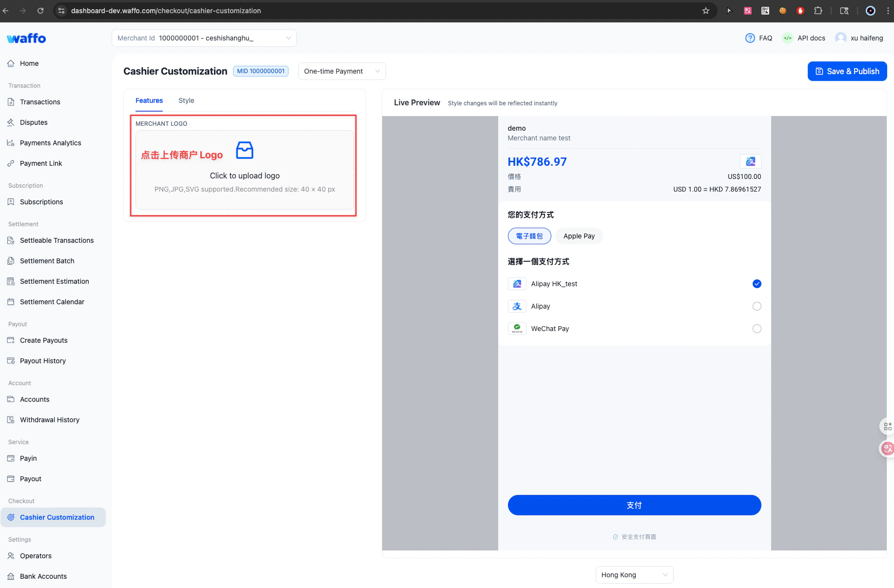This screenshot has width=894, height=588.
Task: Click the Transactions document icon
Action: (x=11, y=102)
